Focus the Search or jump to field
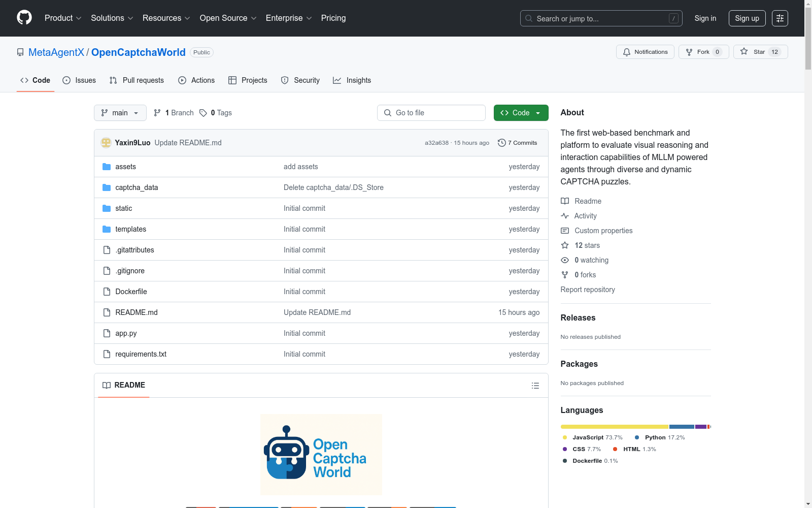This screenshot has width=812, height=508. pos(601,18)
